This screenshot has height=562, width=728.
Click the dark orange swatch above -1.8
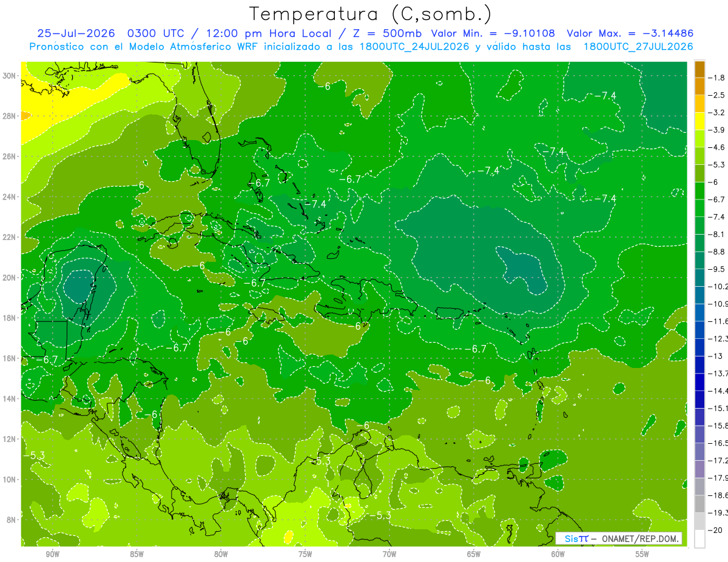pos(699,69)
